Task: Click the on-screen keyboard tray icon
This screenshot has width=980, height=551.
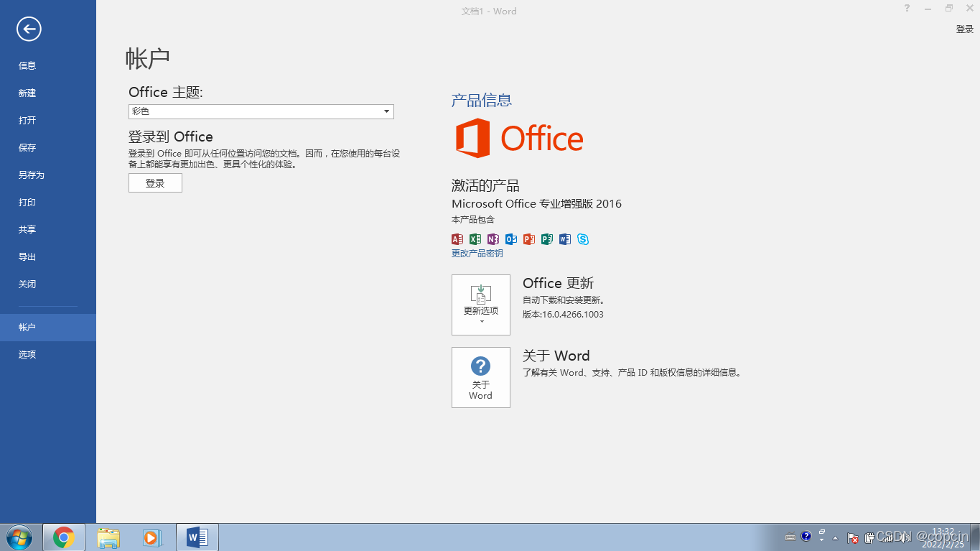Action: (790, 537)
